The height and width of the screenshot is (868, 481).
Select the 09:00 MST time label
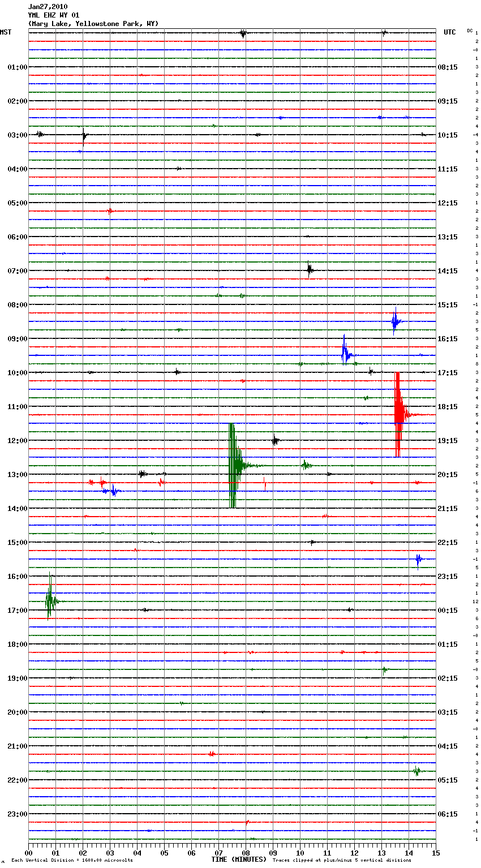[x=17, y=339]
